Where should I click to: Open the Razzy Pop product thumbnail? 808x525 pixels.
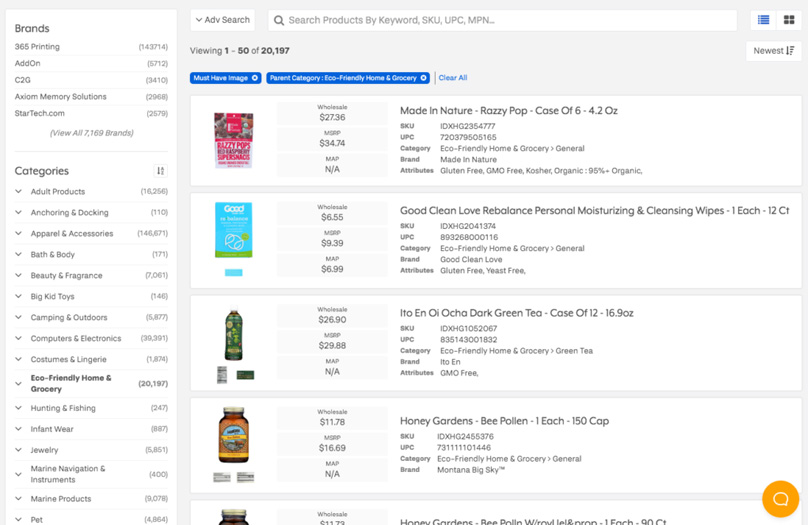233,141
